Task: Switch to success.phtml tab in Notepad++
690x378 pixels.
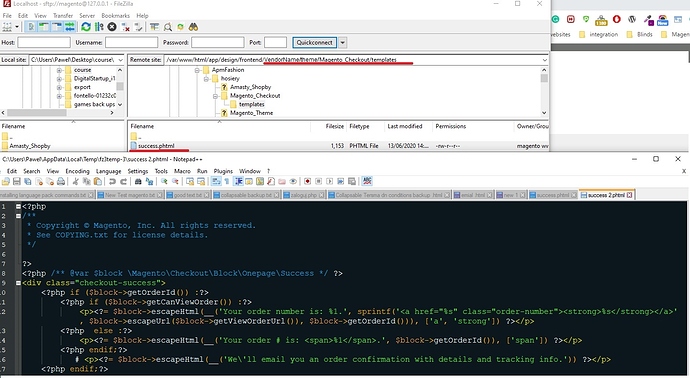Action: (x=553, y=195)
